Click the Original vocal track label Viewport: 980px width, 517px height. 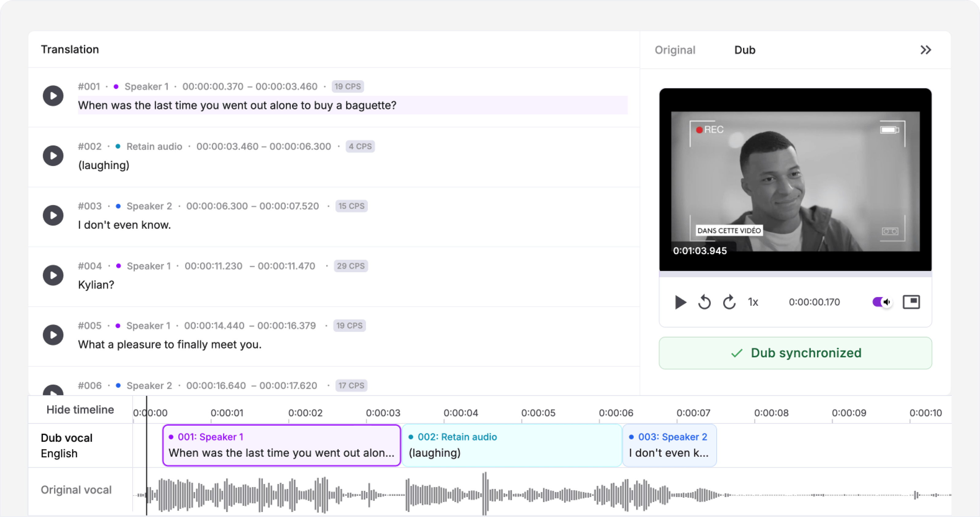point(76,490)
